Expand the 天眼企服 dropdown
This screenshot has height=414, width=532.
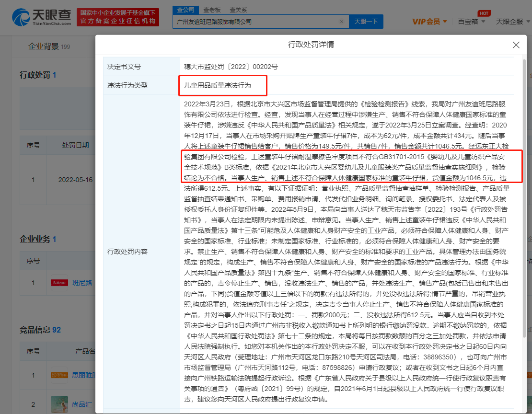coord(511,22)
